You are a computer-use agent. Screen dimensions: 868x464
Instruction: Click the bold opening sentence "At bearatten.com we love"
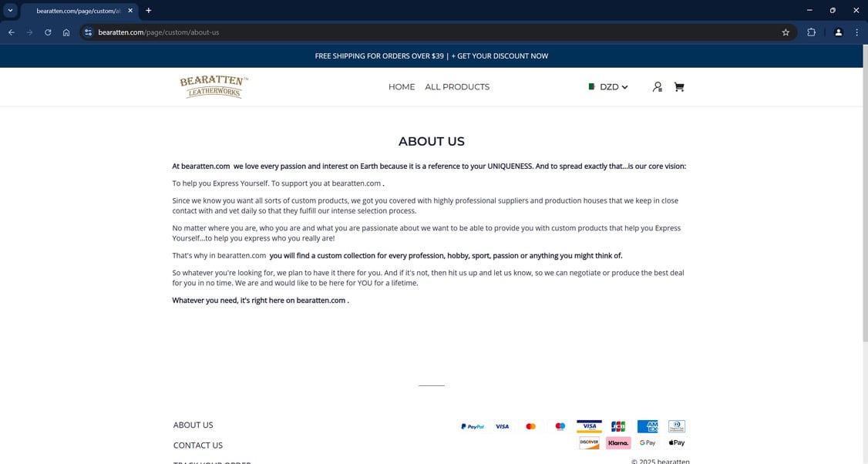pos(429,166)
